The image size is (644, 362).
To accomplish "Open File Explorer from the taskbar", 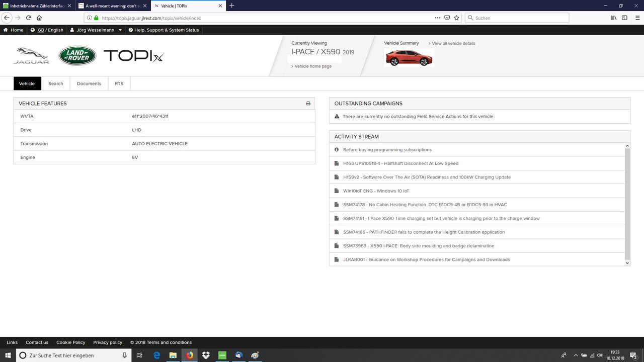I will (173, 355).
